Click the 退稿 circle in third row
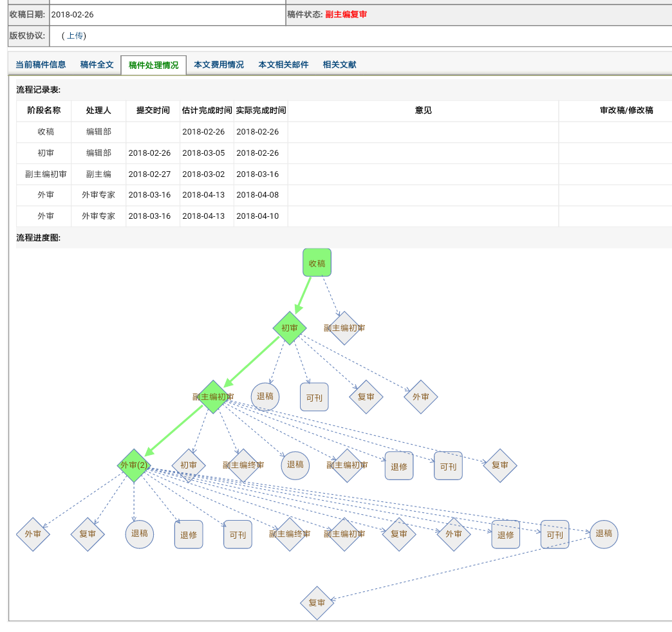The height and width of the screenshot is (632, 672). [265, 396]
